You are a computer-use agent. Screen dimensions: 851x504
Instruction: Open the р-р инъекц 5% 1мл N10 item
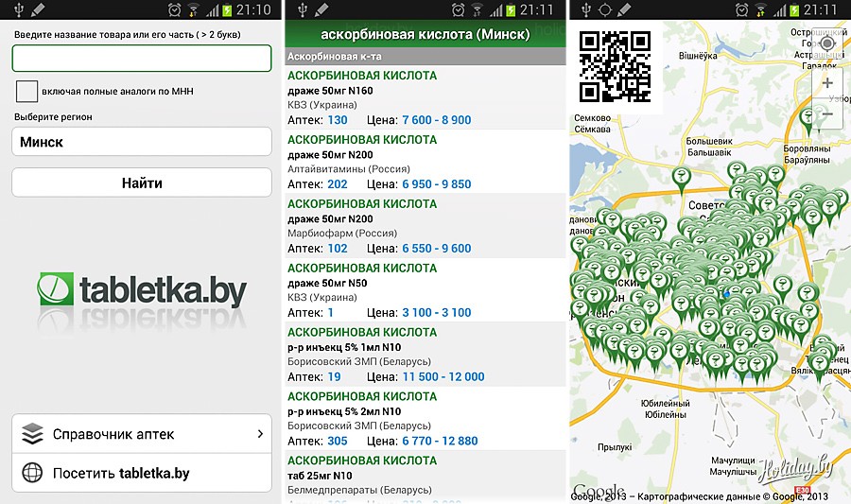coord(425,355)
